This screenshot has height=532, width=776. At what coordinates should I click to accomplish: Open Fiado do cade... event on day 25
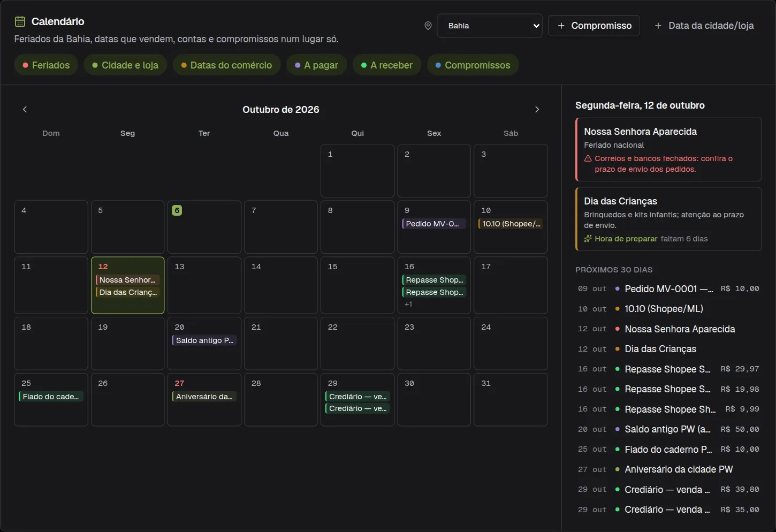pyautogui.click(x=51, y=397)
